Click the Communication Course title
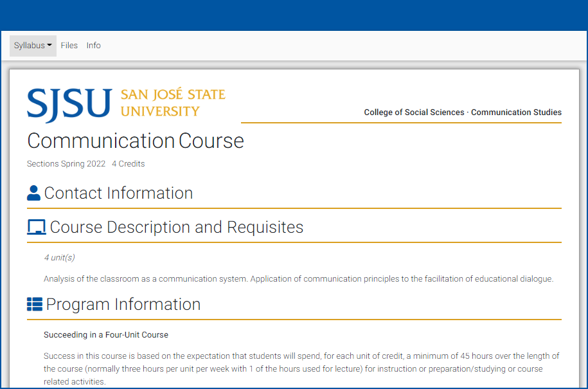 point(135,141)
